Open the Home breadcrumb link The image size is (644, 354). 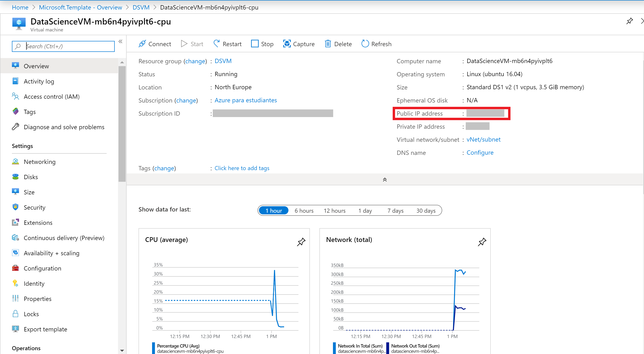[x=20, y=7]
